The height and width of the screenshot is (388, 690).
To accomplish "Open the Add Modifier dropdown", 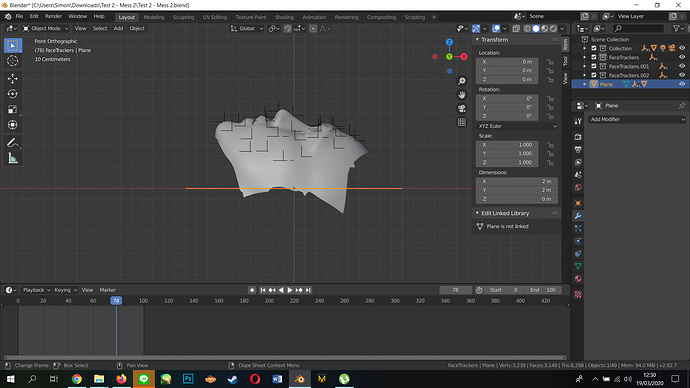I will pyautogui.click(x=637, y=119).
